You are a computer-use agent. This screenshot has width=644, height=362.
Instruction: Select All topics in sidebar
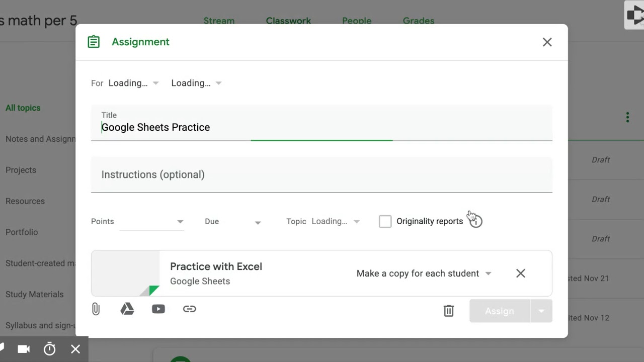23,108
